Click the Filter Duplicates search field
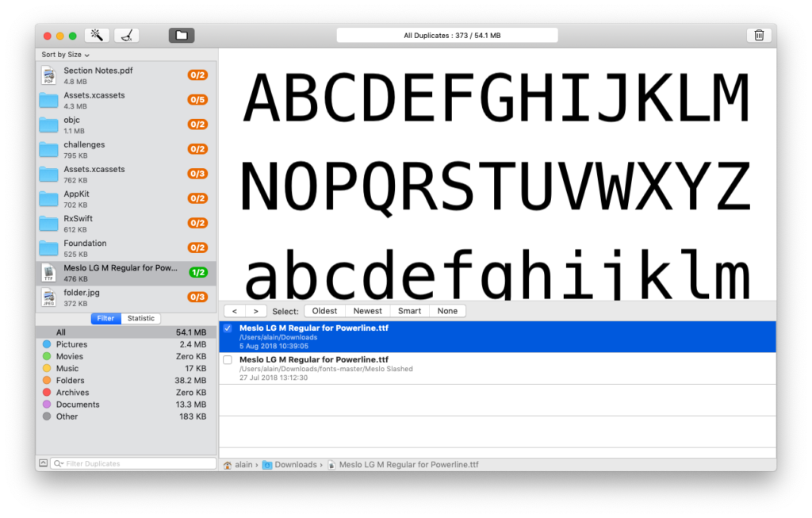Viewport: 812px width, 518px height. point(138,464)
